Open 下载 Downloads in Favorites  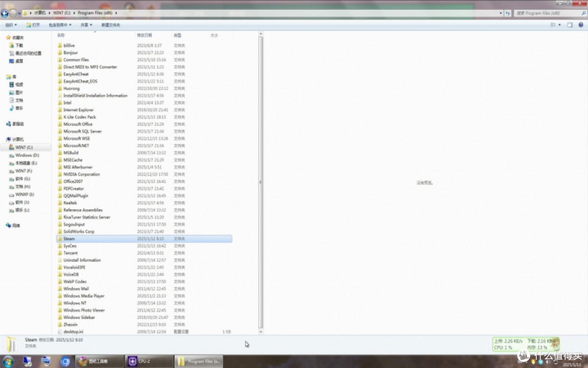16,45
